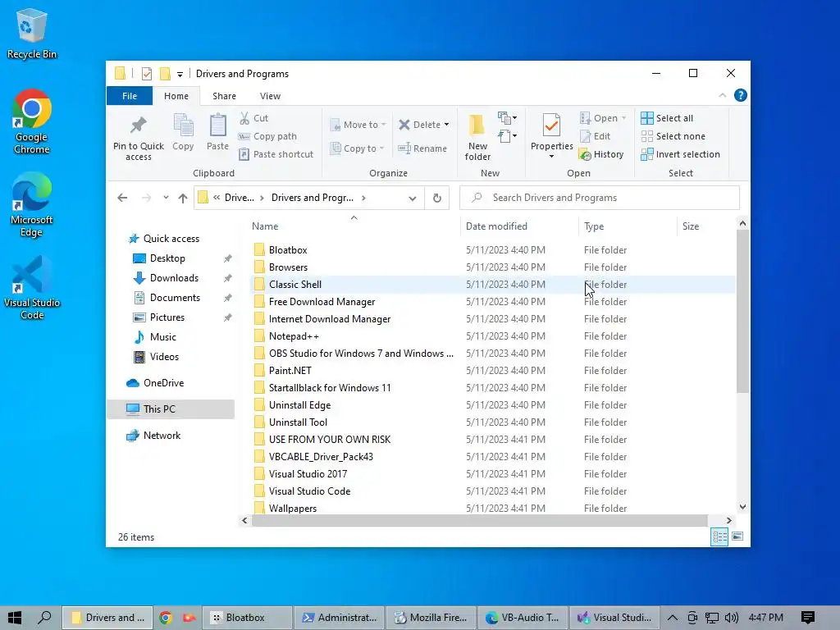This screenshot has width=840, height=630.
Task: Click Select none in ribbon
Action: [x=673, y=136]
